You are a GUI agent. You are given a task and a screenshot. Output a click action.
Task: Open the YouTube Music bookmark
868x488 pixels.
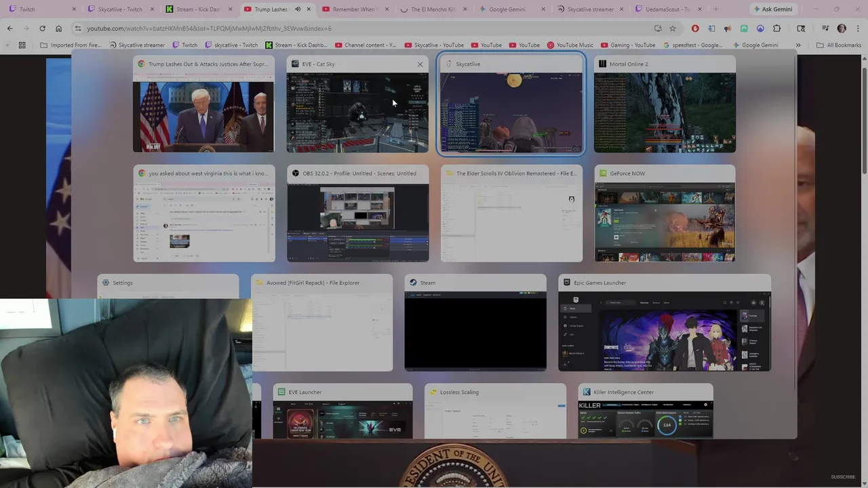coord(570,45)
